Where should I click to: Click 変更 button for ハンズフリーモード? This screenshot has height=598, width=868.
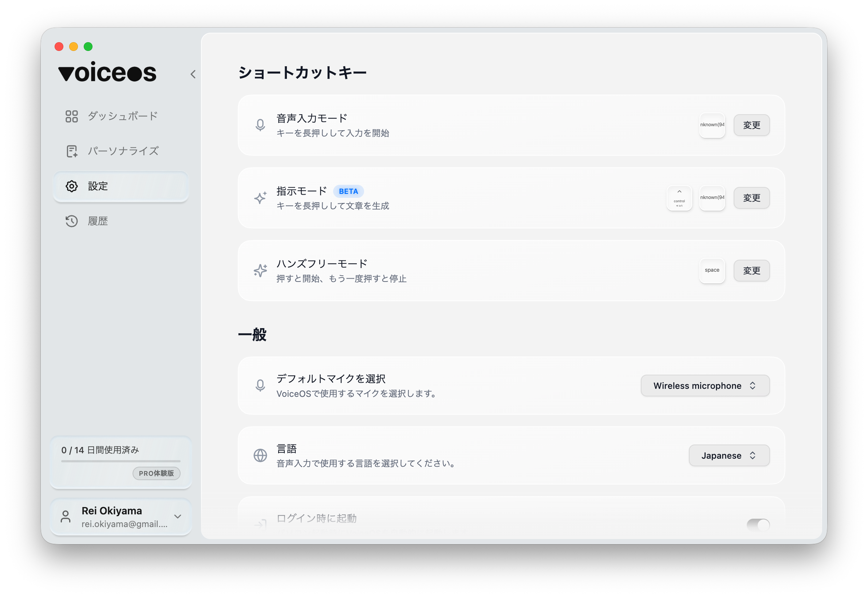(751, 271)
